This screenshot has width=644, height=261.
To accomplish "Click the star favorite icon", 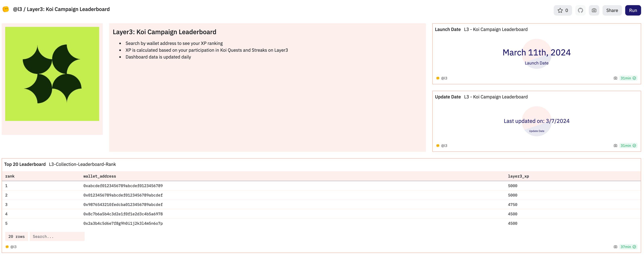I will [x=560, y=10].
